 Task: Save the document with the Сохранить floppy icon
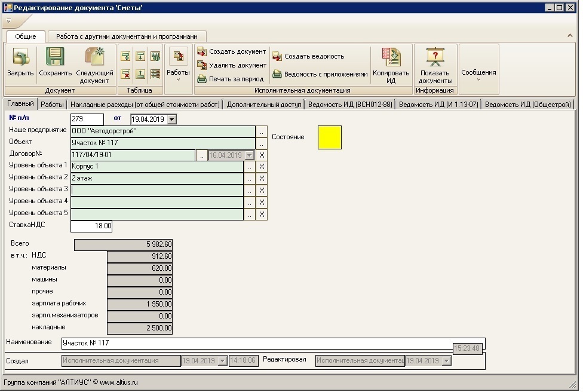[55, 57]
